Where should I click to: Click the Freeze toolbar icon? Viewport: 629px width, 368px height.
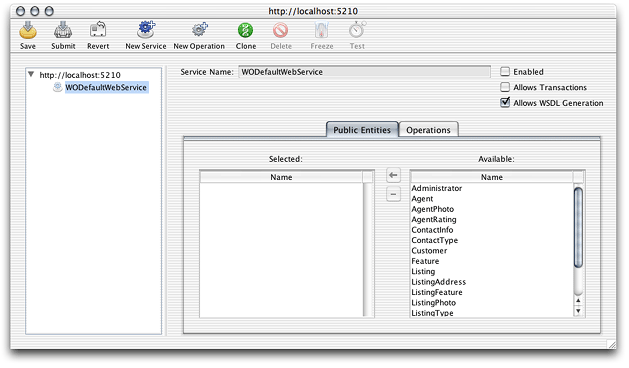[321, 30]
